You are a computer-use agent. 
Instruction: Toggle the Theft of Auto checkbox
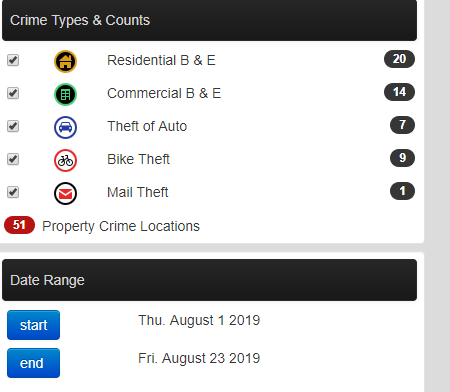(13, 126)
